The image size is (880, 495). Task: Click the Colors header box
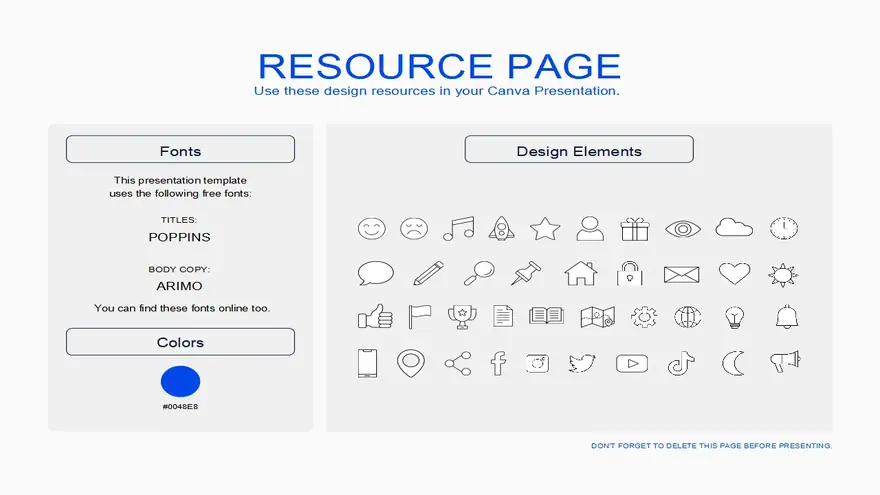click(x=180, y=342)
